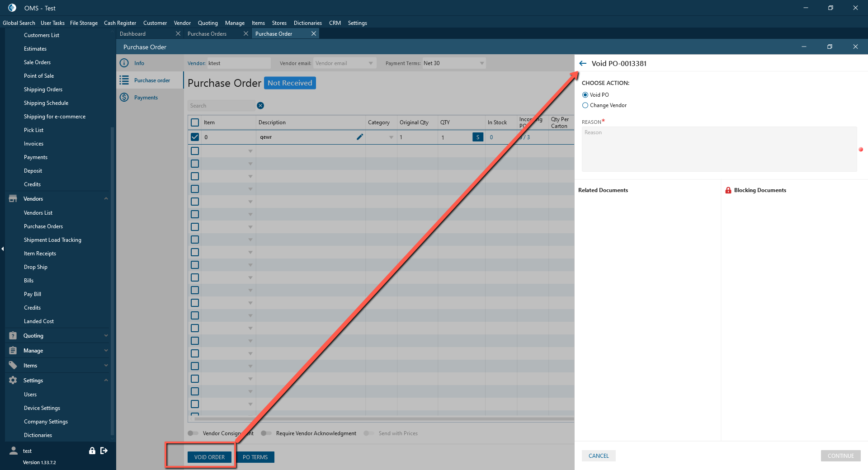Go back using the Void panel arrow
This screenshot has height=470, width=868.
583,63
